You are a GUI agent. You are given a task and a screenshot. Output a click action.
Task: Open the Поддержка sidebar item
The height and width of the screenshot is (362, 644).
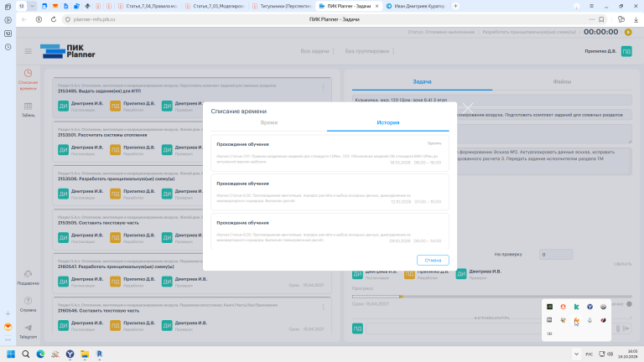coord(28,278)
